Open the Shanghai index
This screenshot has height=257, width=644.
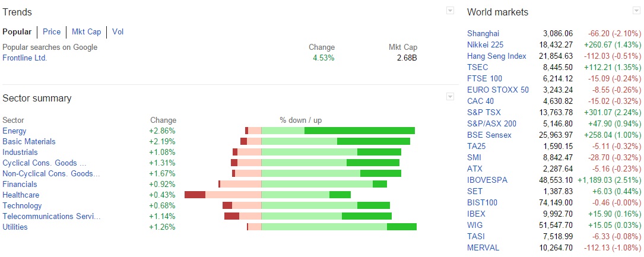tap(483, 34)
